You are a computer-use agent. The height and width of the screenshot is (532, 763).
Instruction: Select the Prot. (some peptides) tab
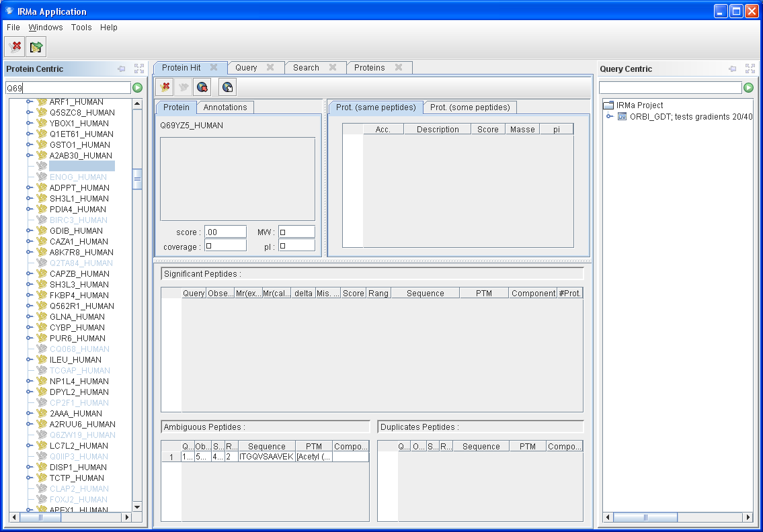click(471, 107)
